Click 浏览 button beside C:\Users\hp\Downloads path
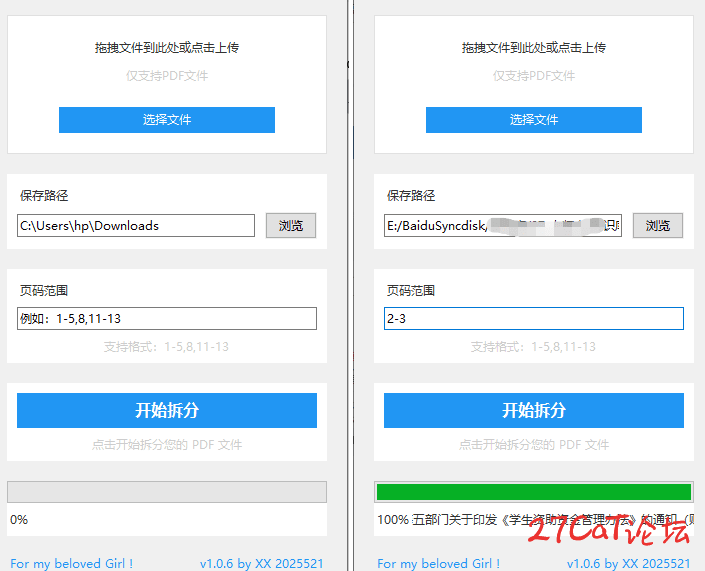The width and height of the screenshot is (705, 571). coord(290,225)
